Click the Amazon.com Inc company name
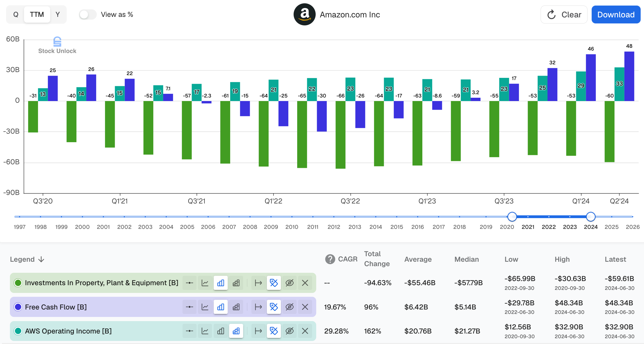Screen dimensions: 644x344 coord(350,15)
